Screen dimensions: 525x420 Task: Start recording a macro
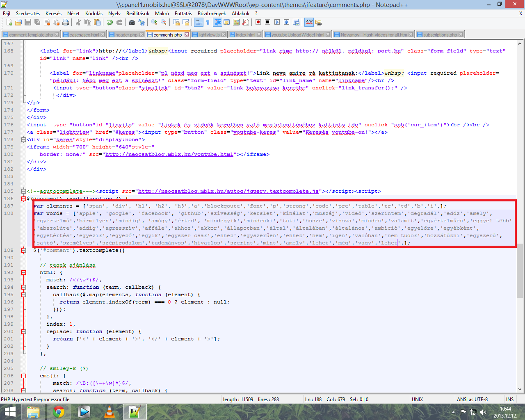pyautogui.click(x=258, y=22)
